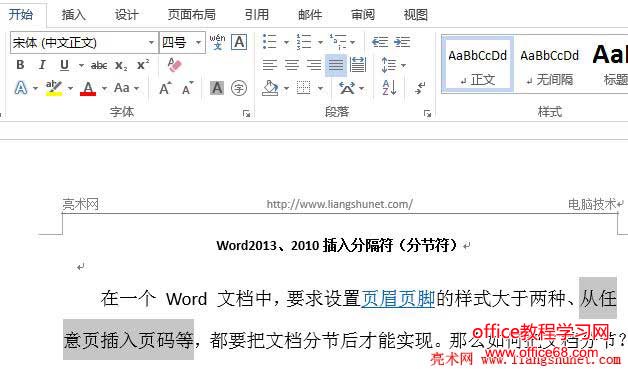Toggle Character Shading (gray A)
This screenshot has width=628, height=369.
tap(217, 88)
